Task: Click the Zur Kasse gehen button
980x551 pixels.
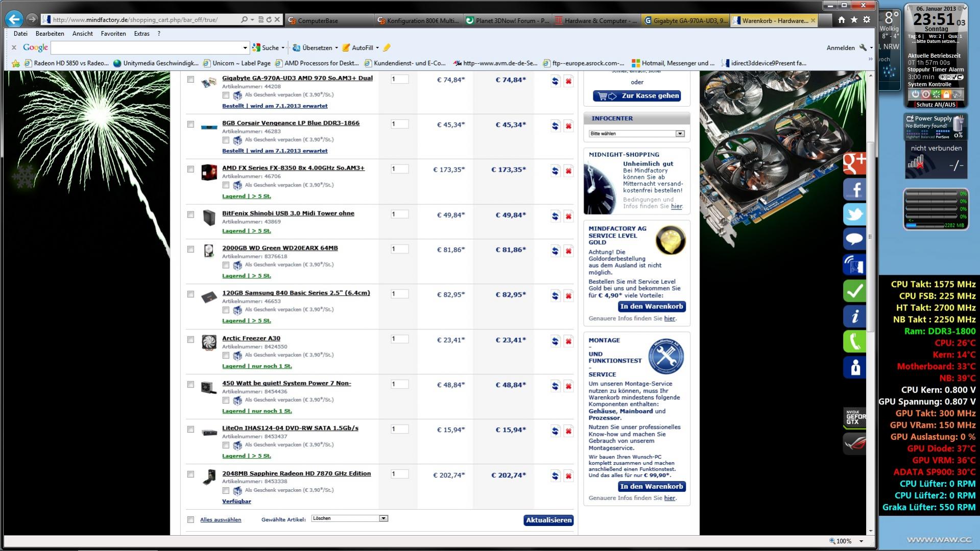Action: click(637, 96)
